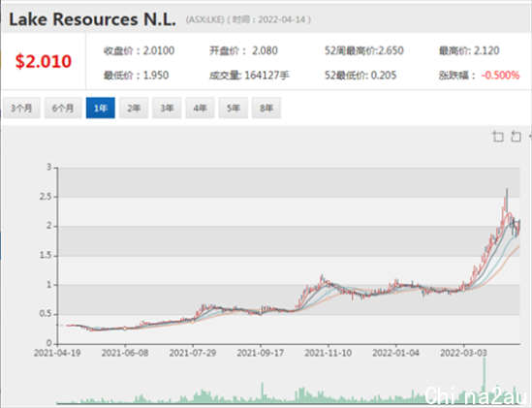Click the 最低价 1.950 value
Image resolution: width=532 pixels, height=408 pixels.
(136, 75)
